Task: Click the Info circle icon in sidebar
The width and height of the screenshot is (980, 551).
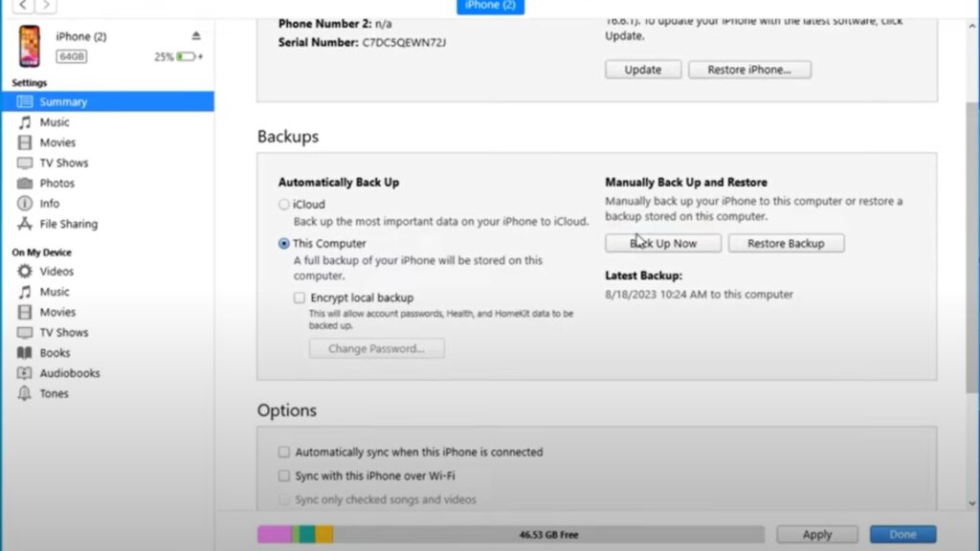Action: [25, 204]
